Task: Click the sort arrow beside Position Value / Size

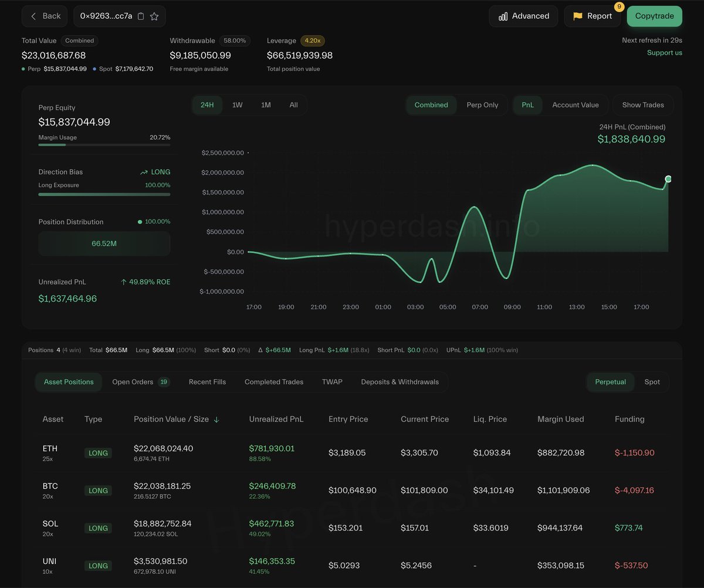Action: [x=216, y=420]
